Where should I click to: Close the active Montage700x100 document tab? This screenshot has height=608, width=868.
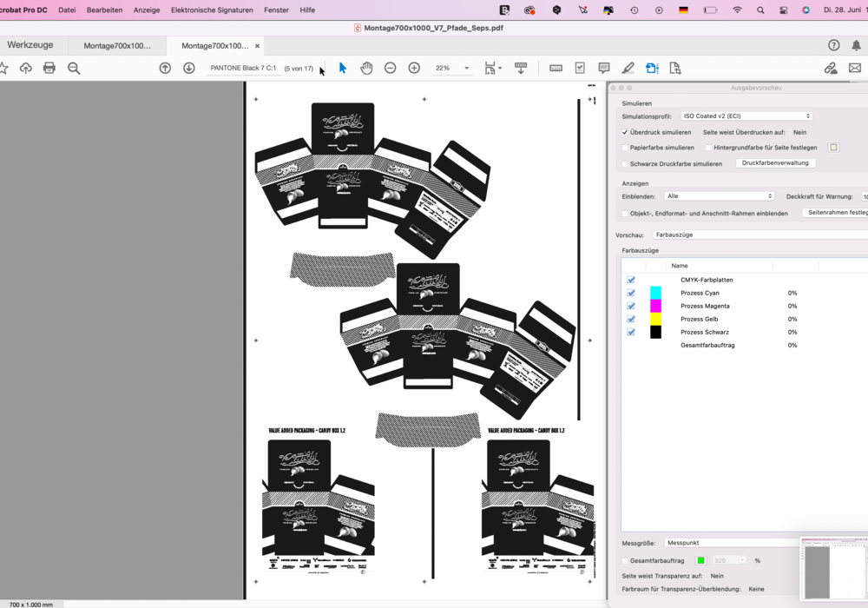pyautogui.click(x=258, y=46)
